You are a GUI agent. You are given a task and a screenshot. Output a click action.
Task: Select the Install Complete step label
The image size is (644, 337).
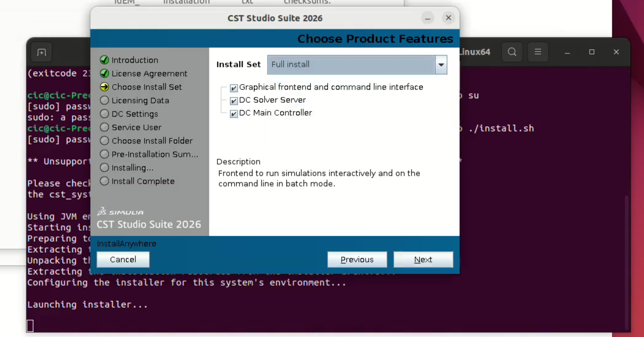(x=143, y=181)
